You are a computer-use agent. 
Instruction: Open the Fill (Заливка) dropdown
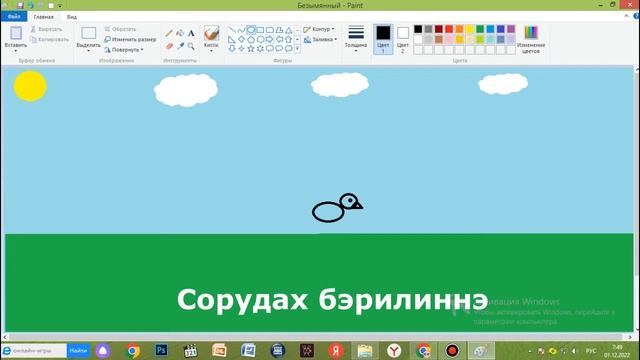tap(320, 40)
